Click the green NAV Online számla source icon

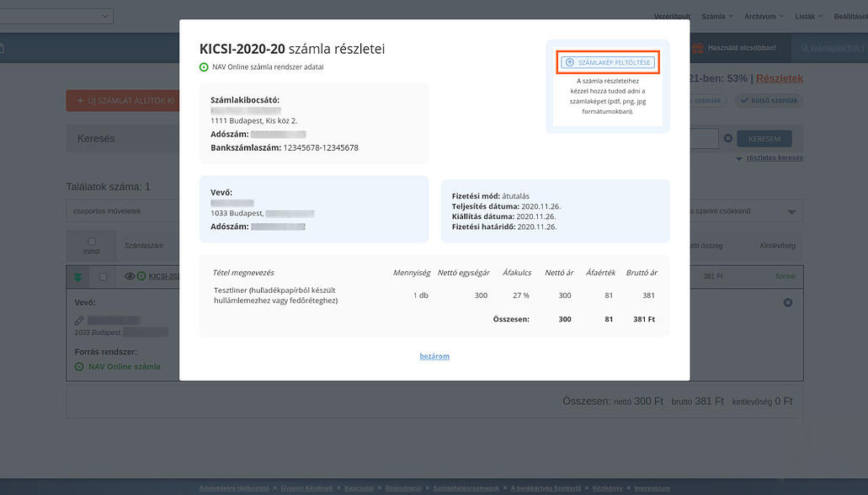point(79,366)
